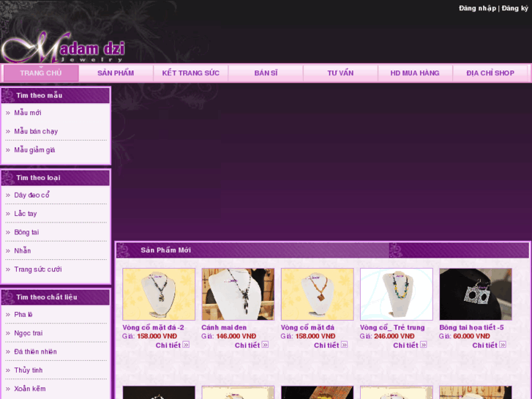
Task: Click arrow icon next to Vòng cổ mặt đá -2 Chi tiết
Action: point(186,345)
